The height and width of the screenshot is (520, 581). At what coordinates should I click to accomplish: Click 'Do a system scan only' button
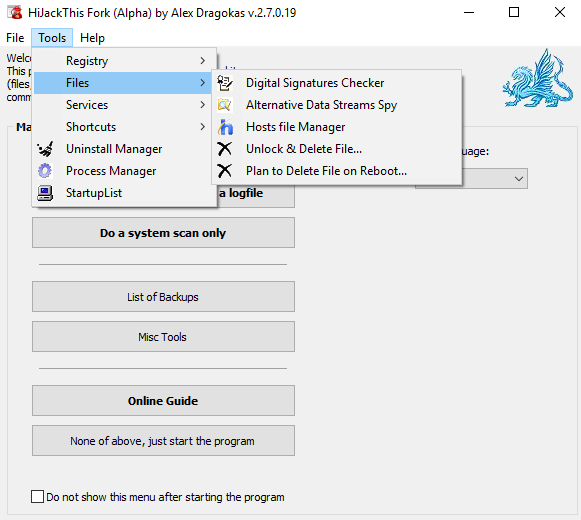coord(163,233)
